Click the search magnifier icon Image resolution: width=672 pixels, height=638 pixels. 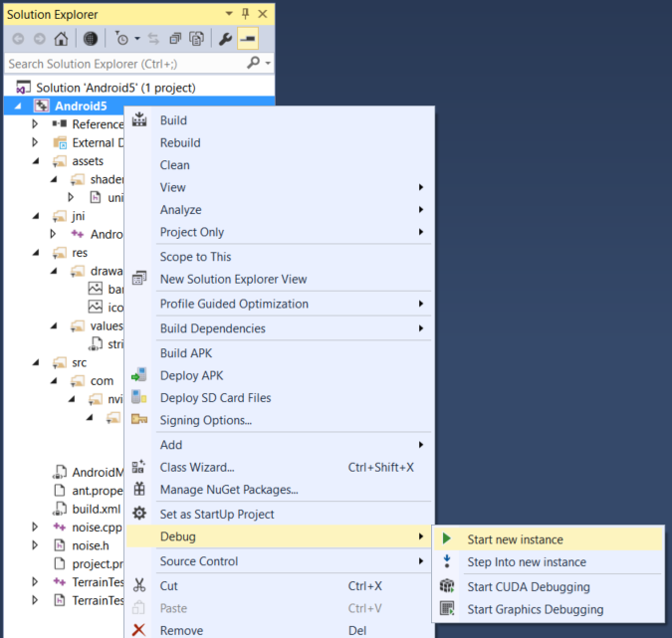point(253,63)
